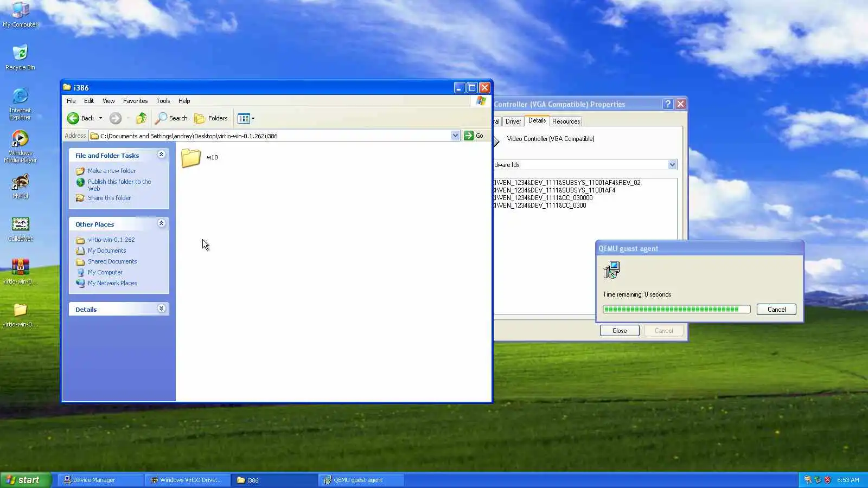
Task: Collapse the File and Folder Tasks panel
Action: tap(161, 155)
